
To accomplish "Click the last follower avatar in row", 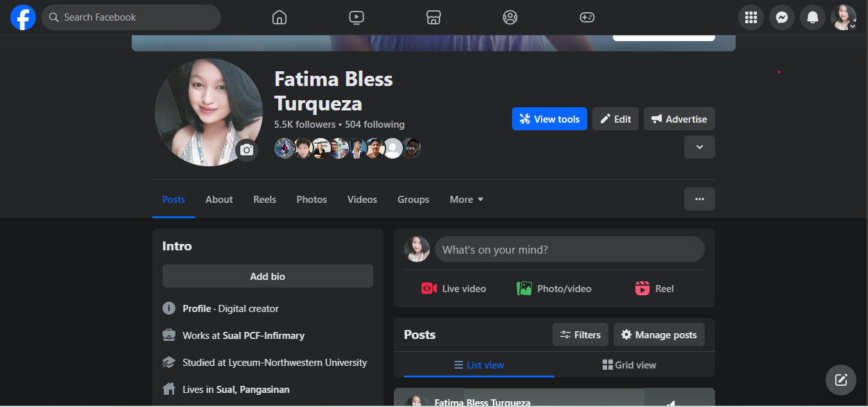I will click(x=411, y=148).
